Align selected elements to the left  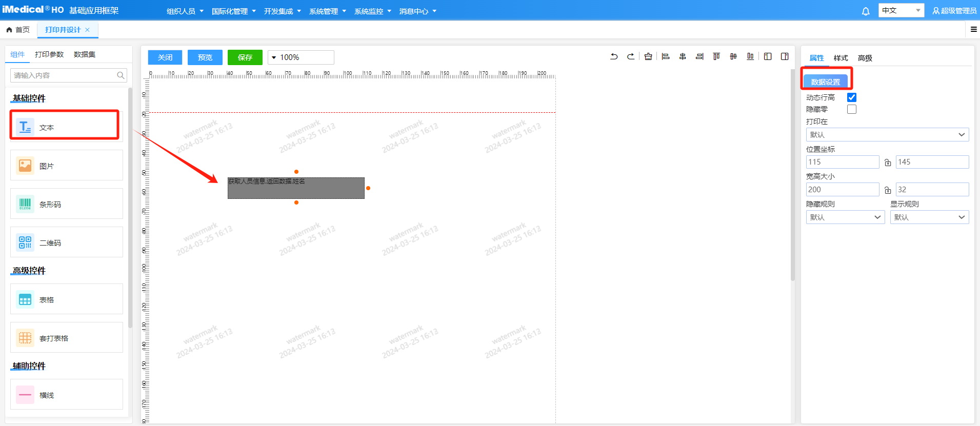point(666,56)
